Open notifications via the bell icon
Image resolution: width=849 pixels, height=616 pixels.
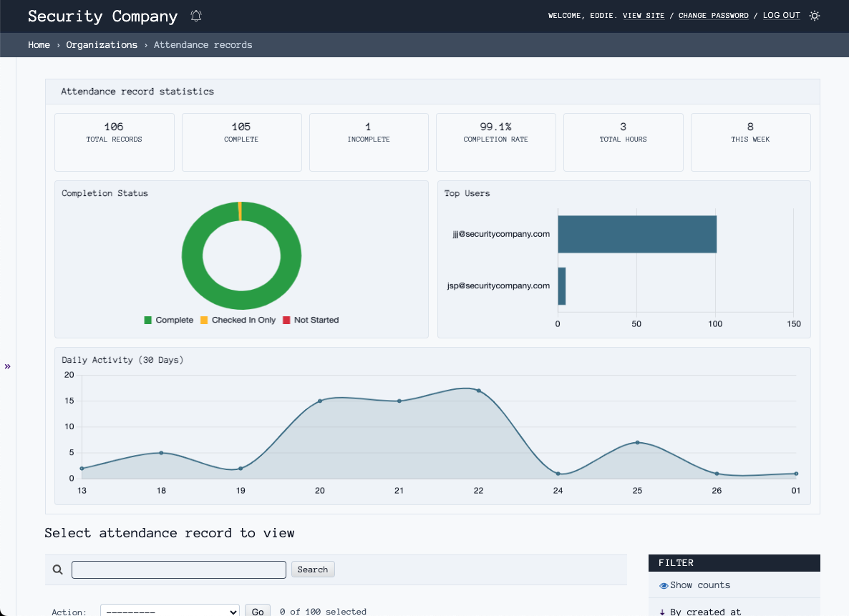coord(195,15)
